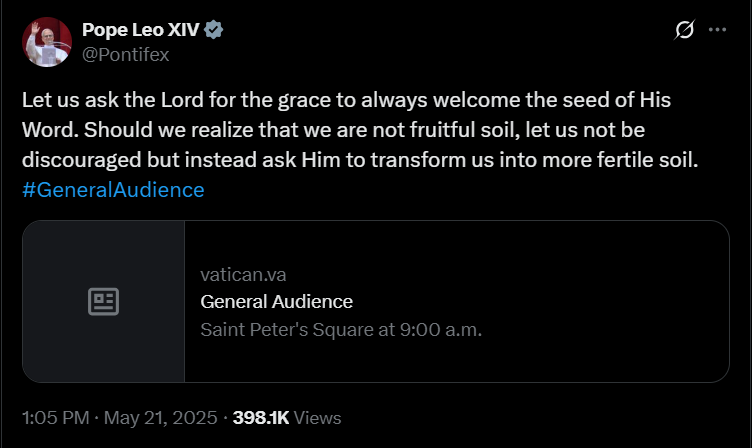Open Pope Leo XIV's profile picture
The image size is (752, 448).
(46, 42)
